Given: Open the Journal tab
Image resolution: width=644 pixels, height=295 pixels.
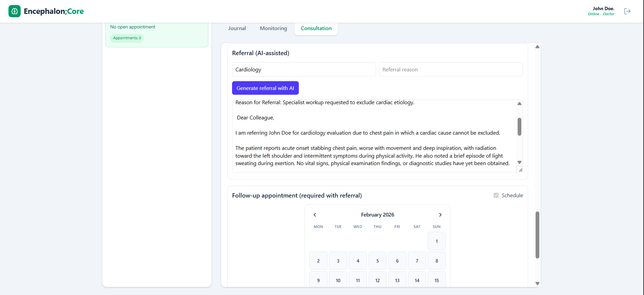Looking at the screenshot, I should point(237,28).
